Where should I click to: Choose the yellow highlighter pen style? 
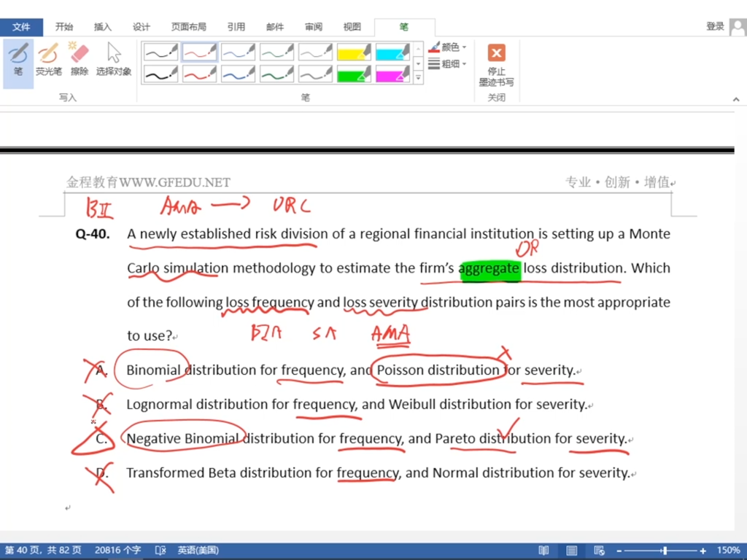354,52
